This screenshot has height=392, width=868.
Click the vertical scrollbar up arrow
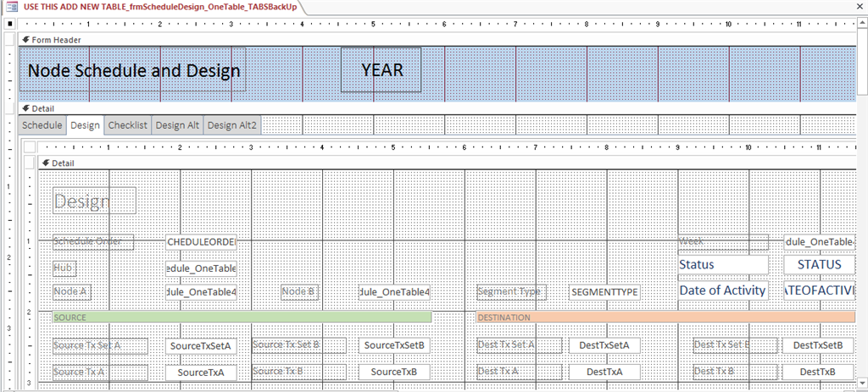(x=862, y=23)
